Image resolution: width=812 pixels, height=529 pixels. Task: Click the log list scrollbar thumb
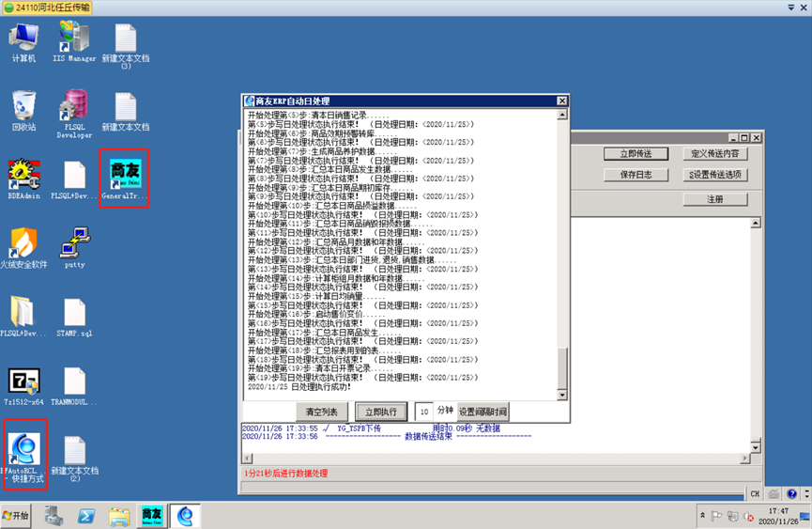(x=562, y=368)
